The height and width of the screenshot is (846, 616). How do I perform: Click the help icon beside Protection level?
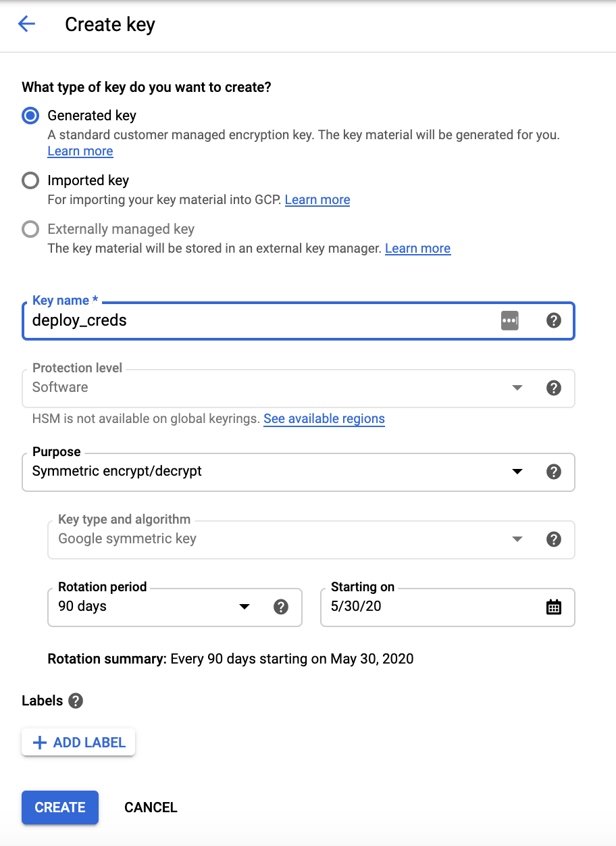click(554, 388)
